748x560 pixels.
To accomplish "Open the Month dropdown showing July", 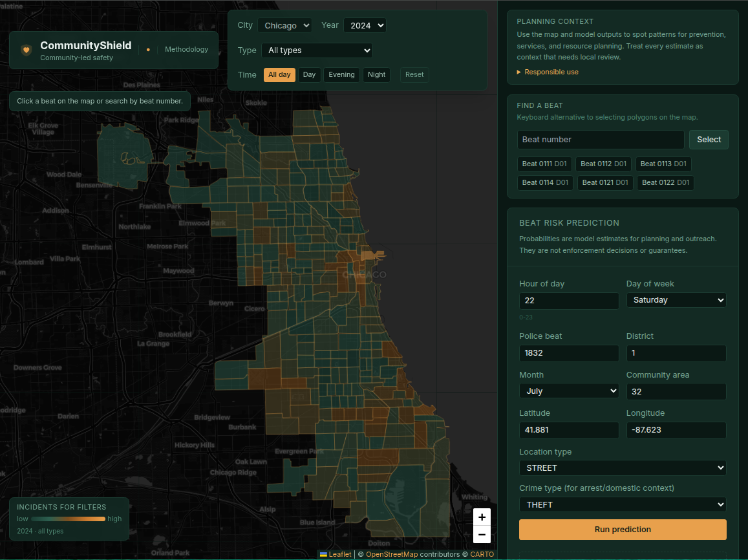I will click(x=569, y=391).
